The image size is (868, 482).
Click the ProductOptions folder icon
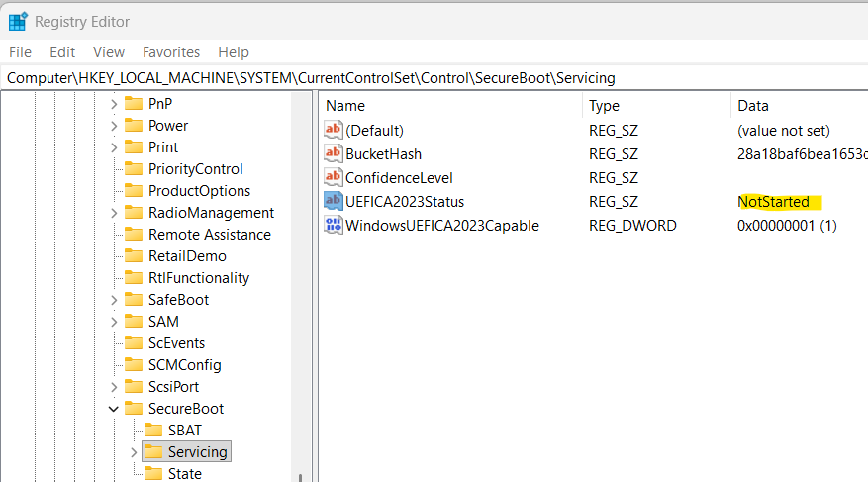pos(134,190)
